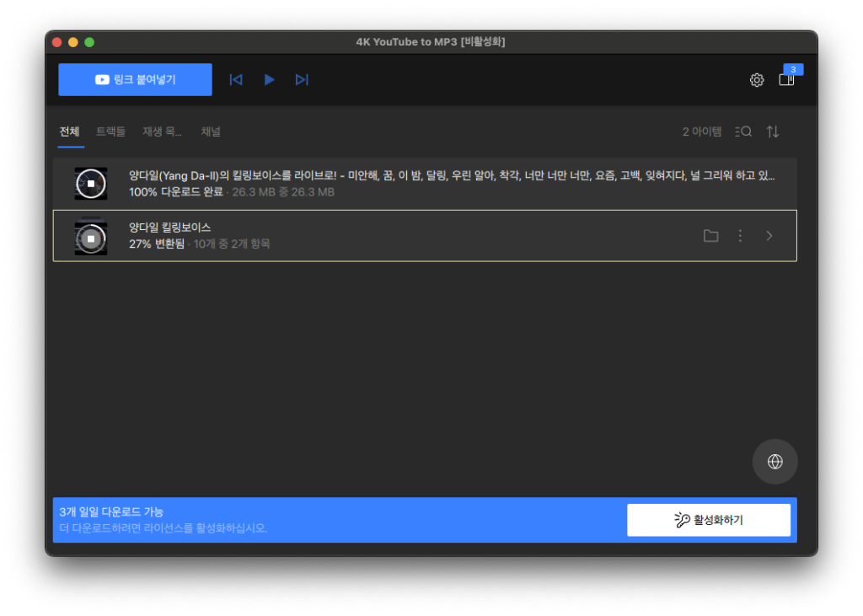Click the 링크 붙여넣기 paste link button
863x616 pixels.
tap(135, 80)
